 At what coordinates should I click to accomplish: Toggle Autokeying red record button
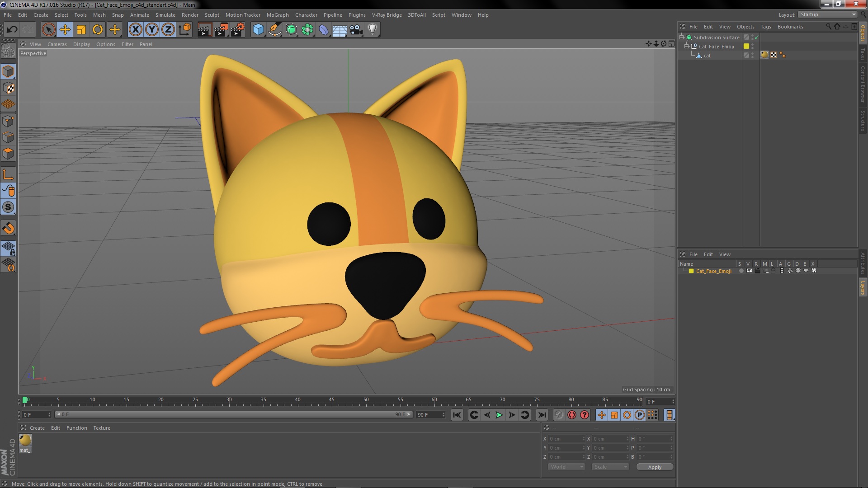572,415
